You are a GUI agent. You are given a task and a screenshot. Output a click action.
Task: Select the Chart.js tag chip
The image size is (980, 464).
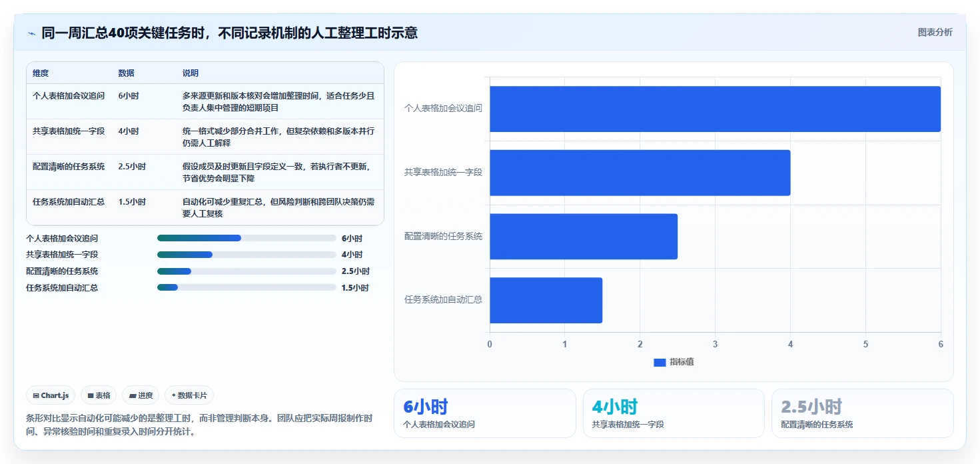point(51,395)
